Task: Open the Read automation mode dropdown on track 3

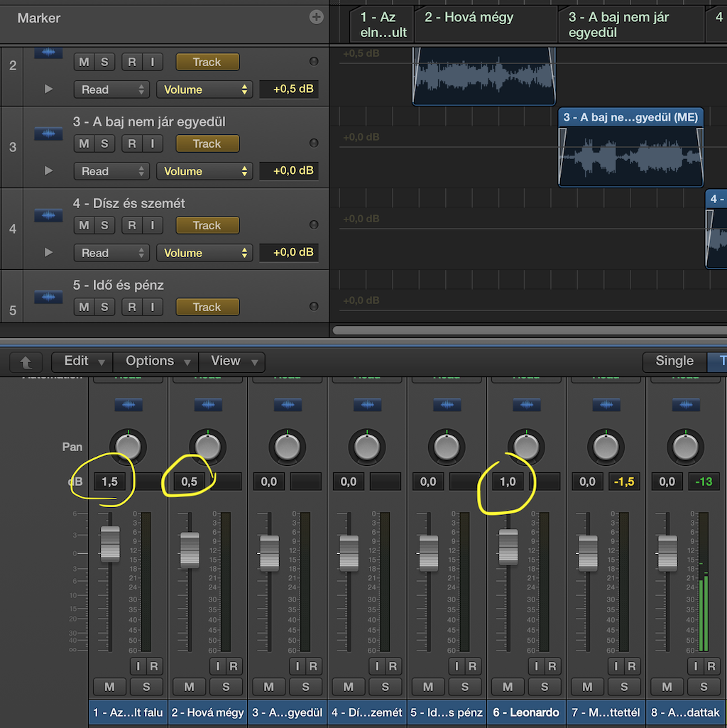Action: tap(111, 171)
